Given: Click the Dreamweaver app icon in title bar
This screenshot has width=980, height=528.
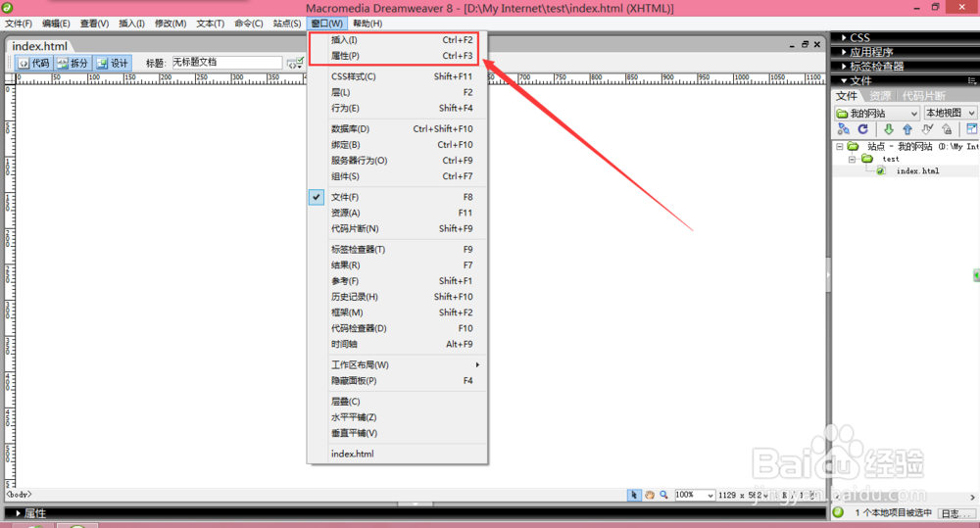Looking at the screenshot, I should [8, 8].
